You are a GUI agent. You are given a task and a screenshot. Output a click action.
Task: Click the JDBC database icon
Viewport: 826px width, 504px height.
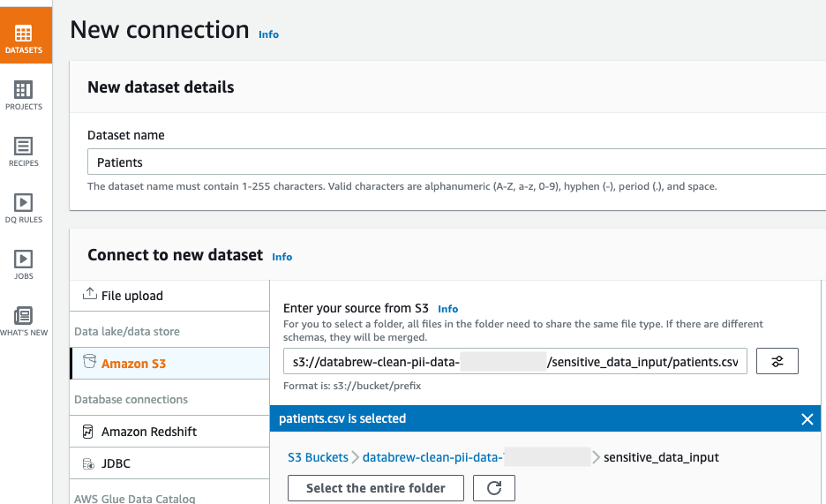[x=88, y=463]
